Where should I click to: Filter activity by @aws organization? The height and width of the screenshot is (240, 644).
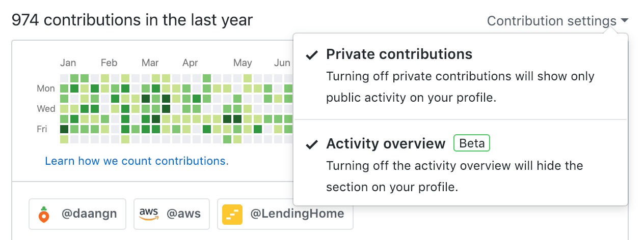(171, 214)
